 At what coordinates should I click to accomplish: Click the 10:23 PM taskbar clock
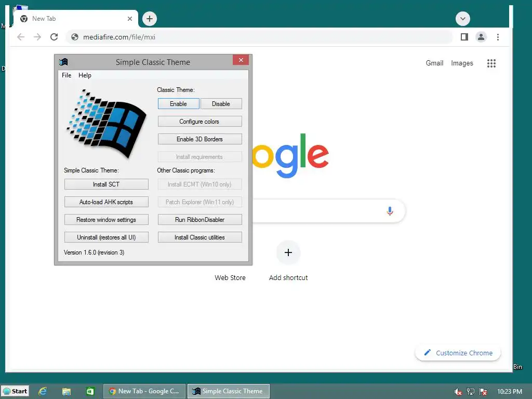tap(510, 392)
